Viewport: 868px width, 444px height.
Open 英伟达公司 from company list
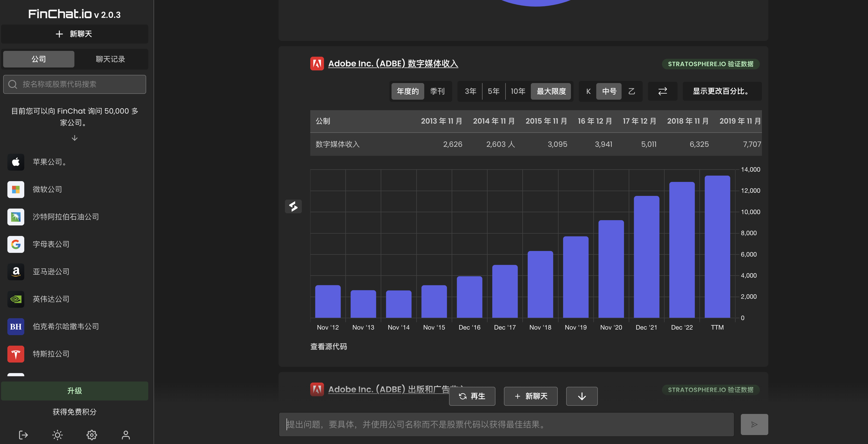coord(51,299)
